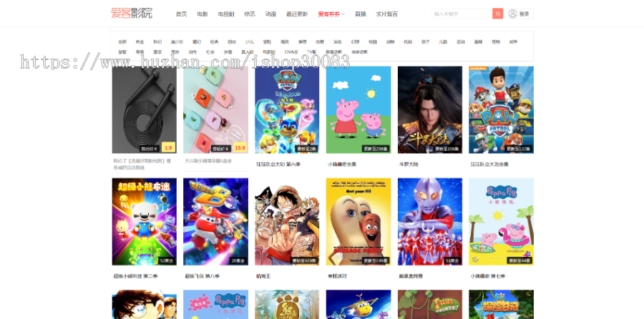Select the 热血 category filter

140,42
